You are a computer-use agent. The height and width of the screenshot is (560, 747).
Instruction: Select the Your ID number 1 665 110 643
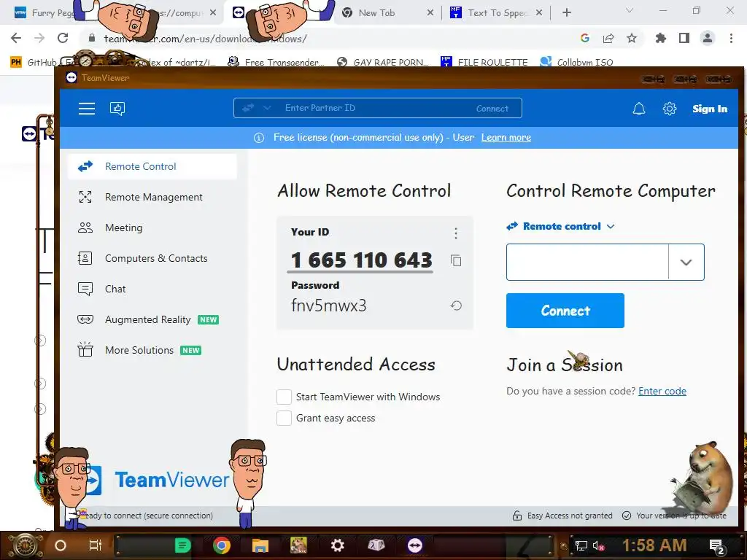[x=361, y=260]
